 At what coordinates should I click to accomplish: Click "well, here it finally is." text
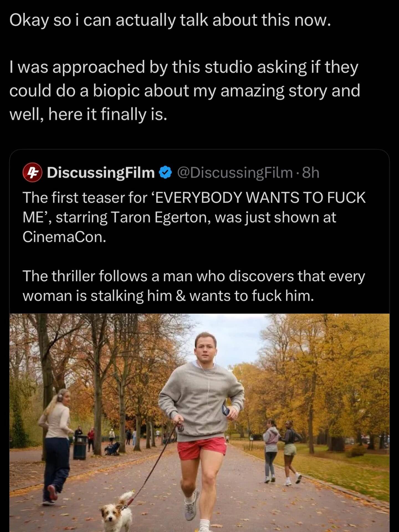coord(88,114)
